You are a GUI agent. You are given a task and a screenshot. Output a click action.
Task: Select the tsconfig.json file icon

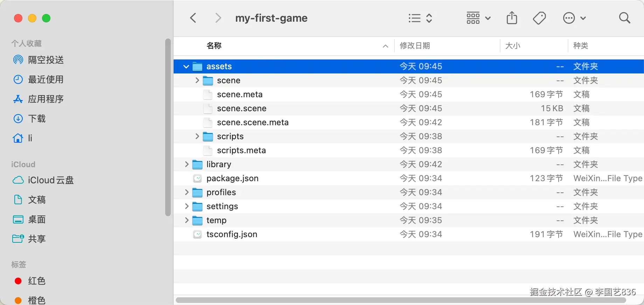pos(197,234)
